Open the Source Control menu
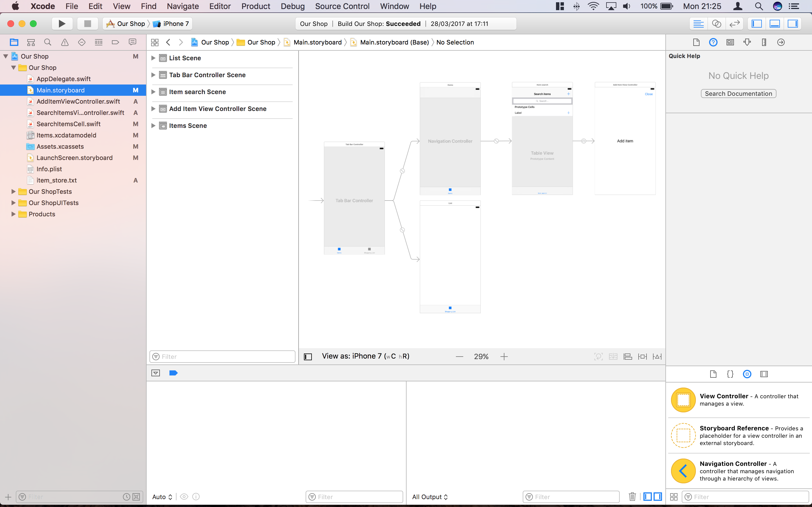 [x=342, y=6]
